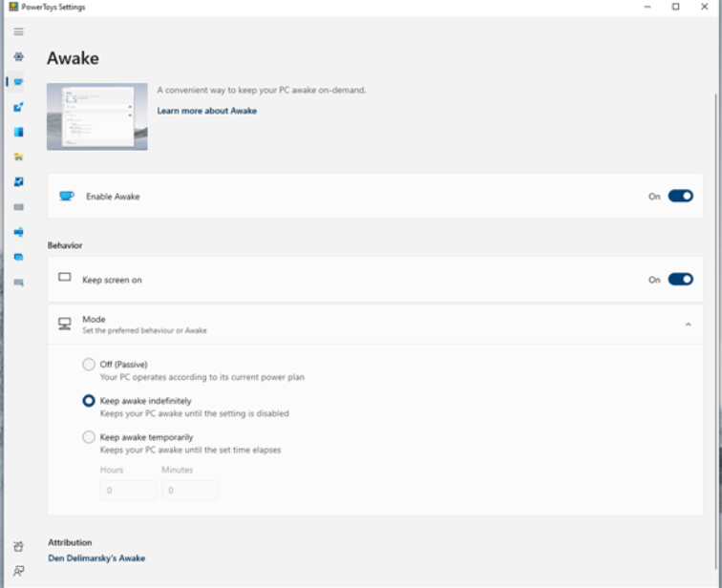This screenshot has height=588, width=722.
Task: Click the Awake page heading
Action: point(73,58)
